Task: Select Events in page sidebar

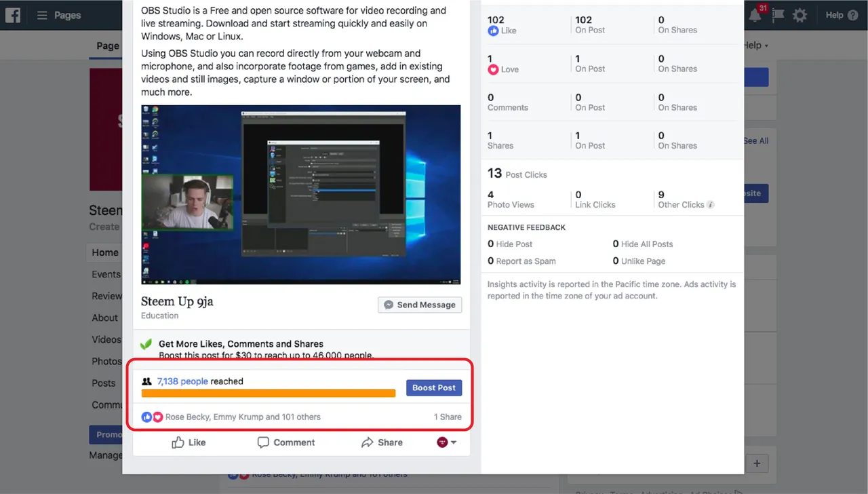Action: [106, 274]
